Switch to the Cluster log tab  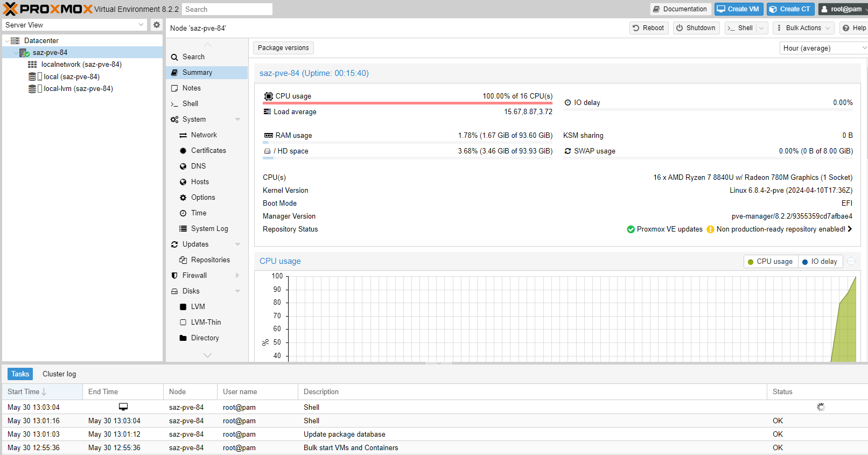pos(59,374)
